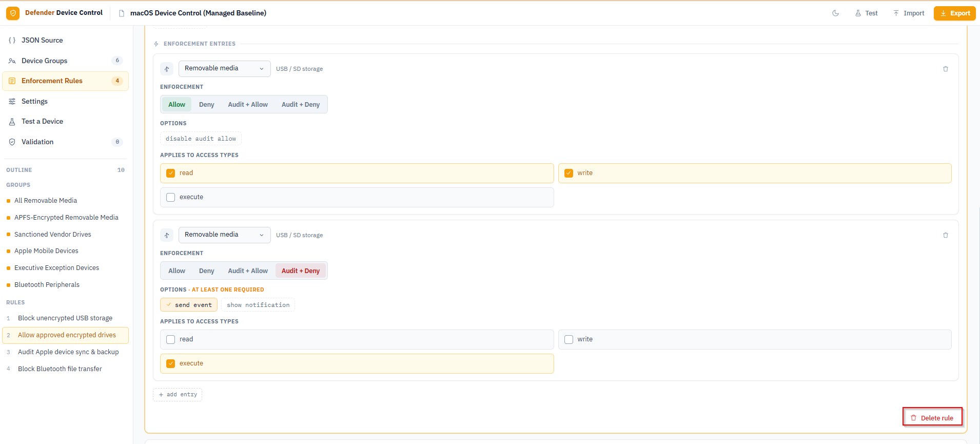Select Audit + Allow in second entry

point(248,271)
